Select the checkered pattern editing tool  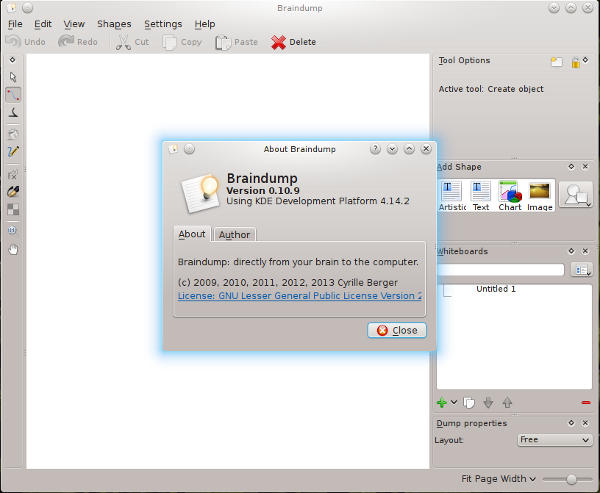(x=13, y=209)
